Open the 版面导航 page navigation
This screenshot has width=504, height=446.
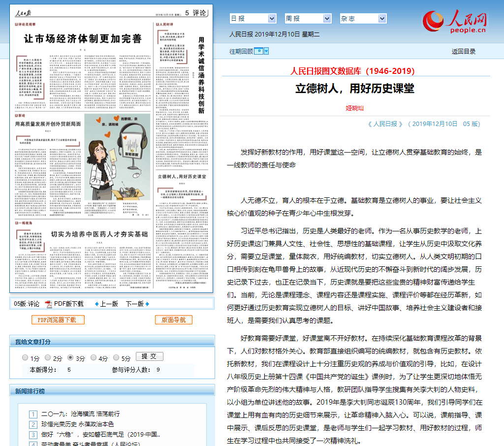[173, 320]
